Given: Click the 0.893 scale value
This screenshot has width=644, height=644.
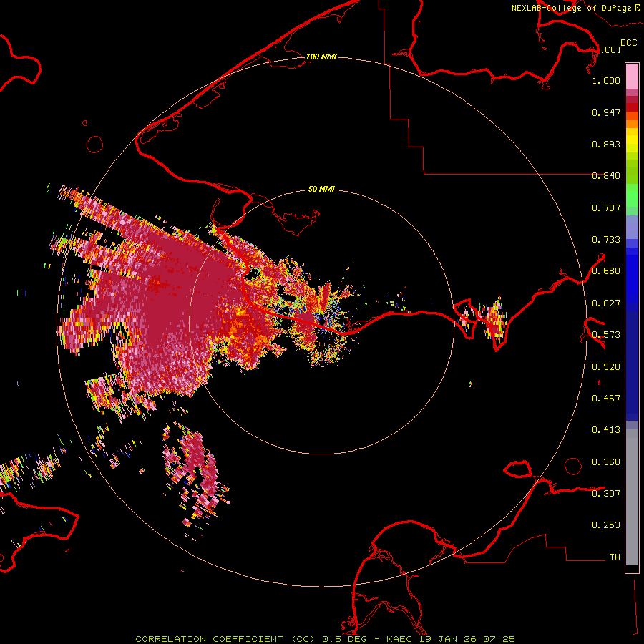Looking at the screenshot, I should pyautogui.click(x=606, y=144).
